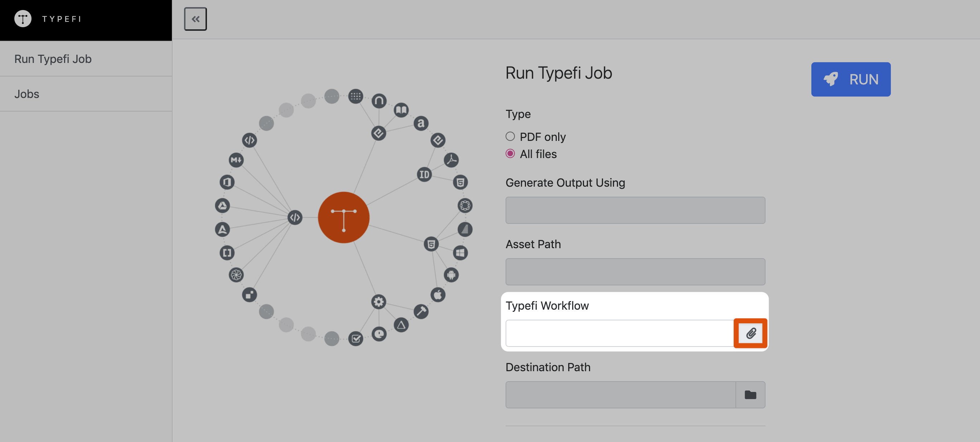Click the Markdown icon in the diagram
The height and width of the screenshot is (442, 980).
click(236, 160)
